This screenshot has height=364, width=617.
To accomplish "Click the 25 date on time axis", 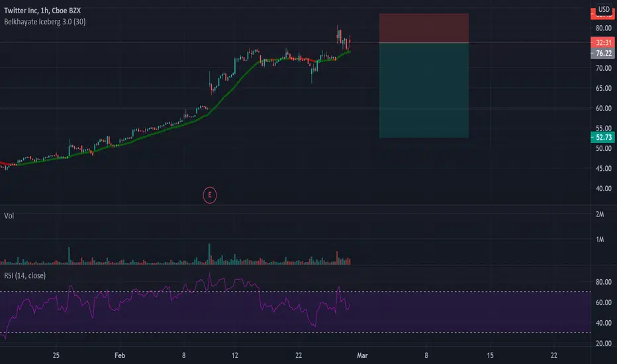I will 56,355.
